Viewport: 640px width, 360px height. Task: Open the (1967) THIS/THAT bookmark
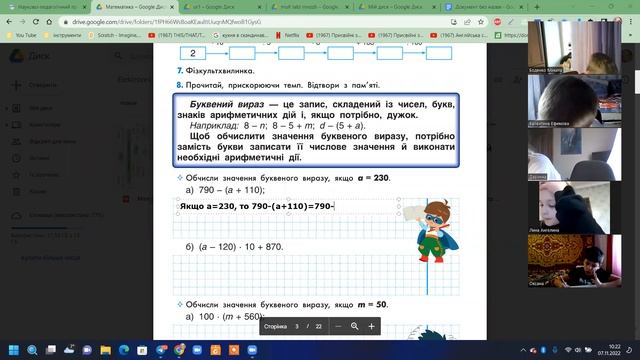(x=176, y=36)
